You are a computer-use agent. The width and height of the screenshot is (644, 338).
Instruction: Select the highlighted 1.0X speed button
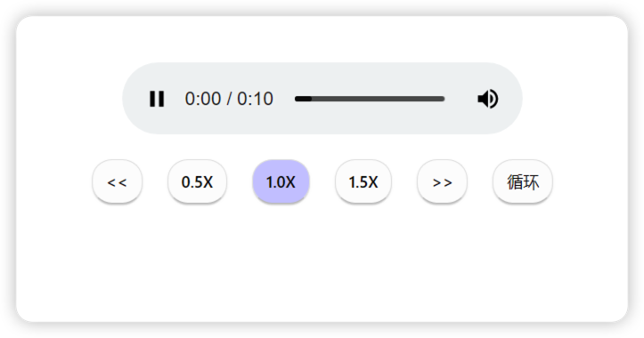281,181
